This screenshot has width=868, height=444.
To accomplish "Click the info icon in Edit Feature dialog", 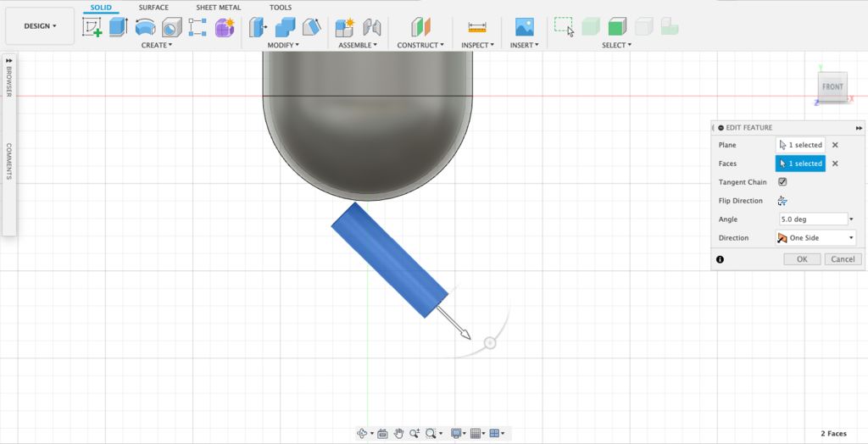I will pyautogui.click(x=720, y=259).
